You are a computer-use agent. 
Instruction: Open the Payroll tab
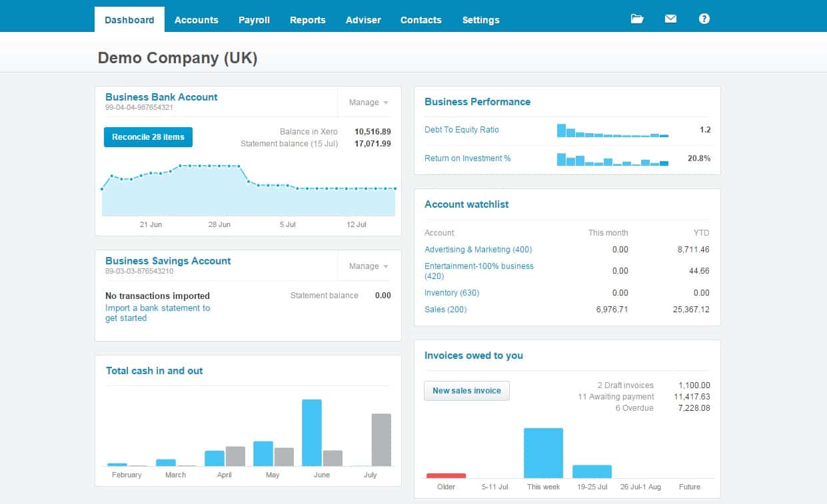pyautogui.click(x=254, y=20)
